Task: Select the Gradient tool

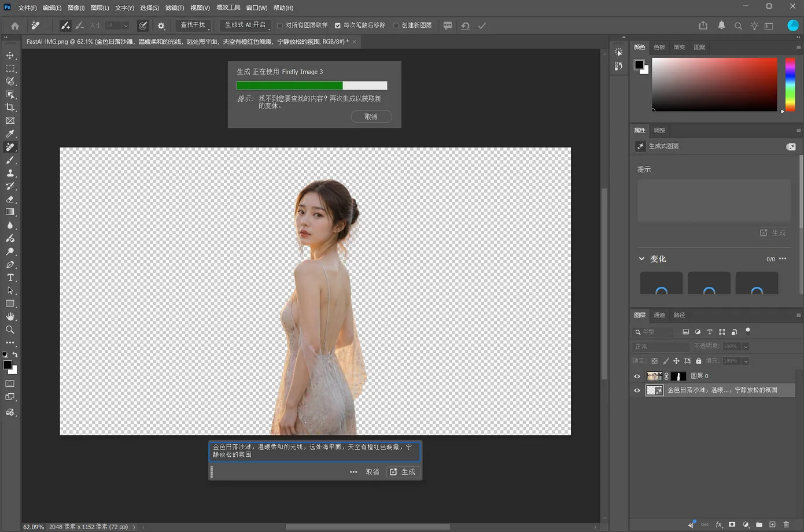Action: tap(10, 212)
